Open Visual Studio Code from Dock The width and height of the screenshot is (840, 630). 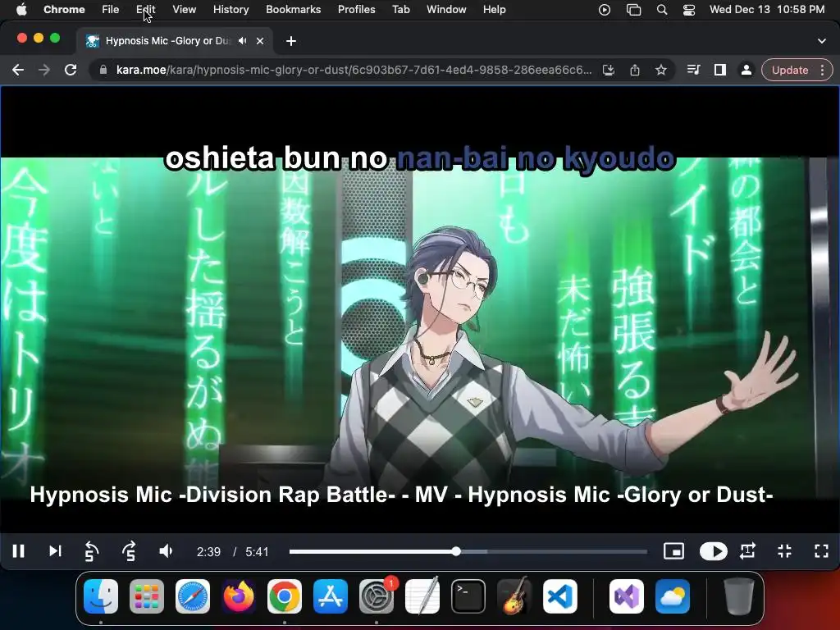(560, 596)
